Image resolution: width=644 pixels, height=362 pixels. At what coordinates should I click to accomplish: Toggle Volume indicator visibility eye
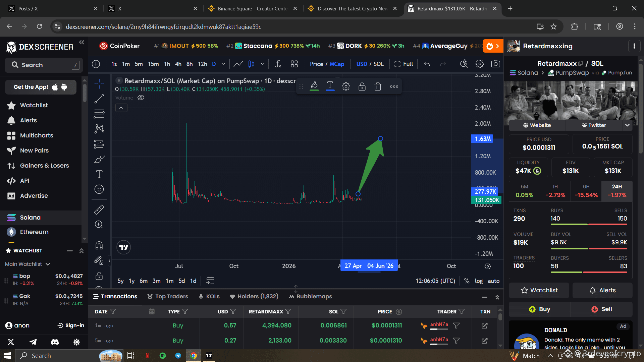pyautogui.click(x=141, y=98)
